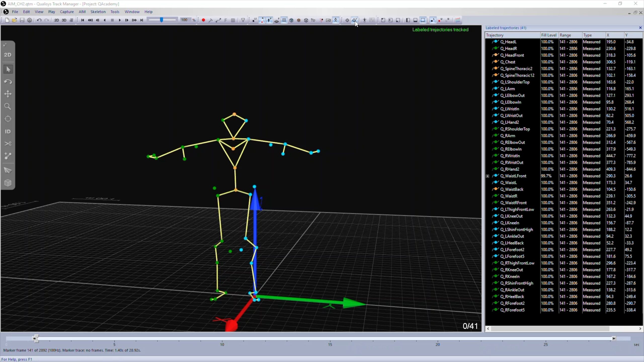The height and width of the screenshot is (362, 644).
Task: Toggle marker labels L2 display
Action: click(x=254, y=20)
